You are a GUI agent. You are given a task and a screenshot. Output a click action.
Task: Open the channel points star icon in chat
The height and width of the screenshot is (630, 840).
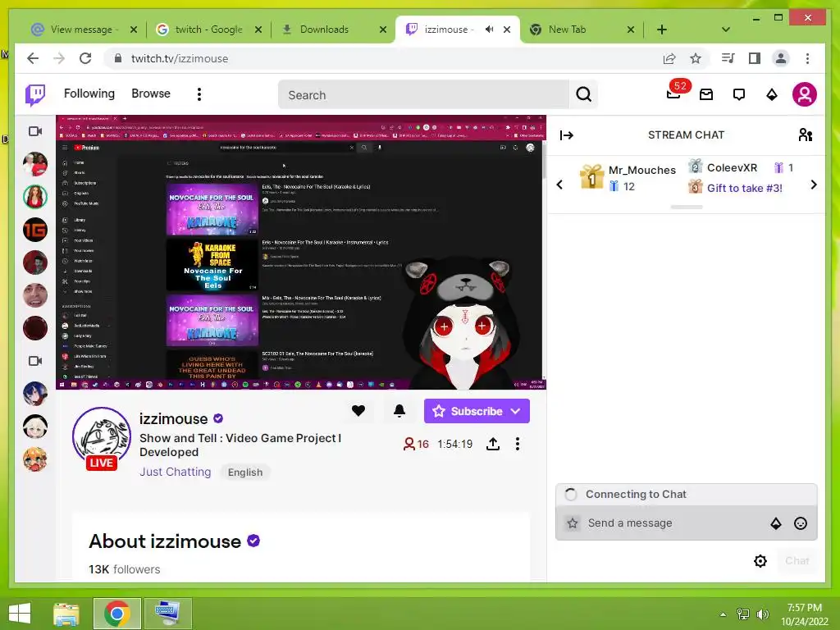tap(573, 523)
